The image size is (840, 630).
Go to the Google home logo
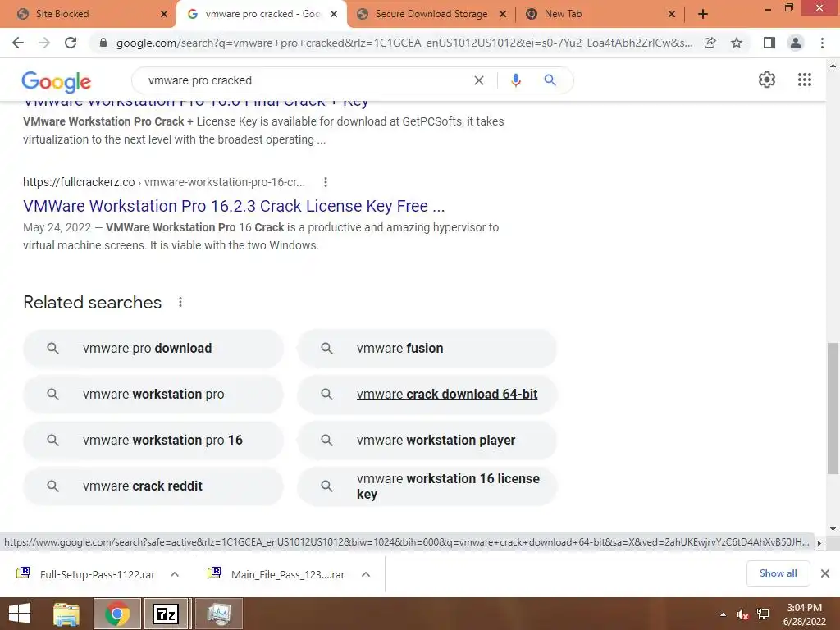point(57,81)
